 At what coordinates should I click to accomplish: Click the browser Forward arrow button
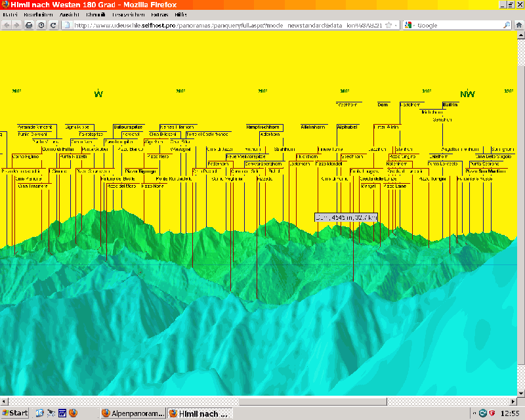tap(18, 25)
